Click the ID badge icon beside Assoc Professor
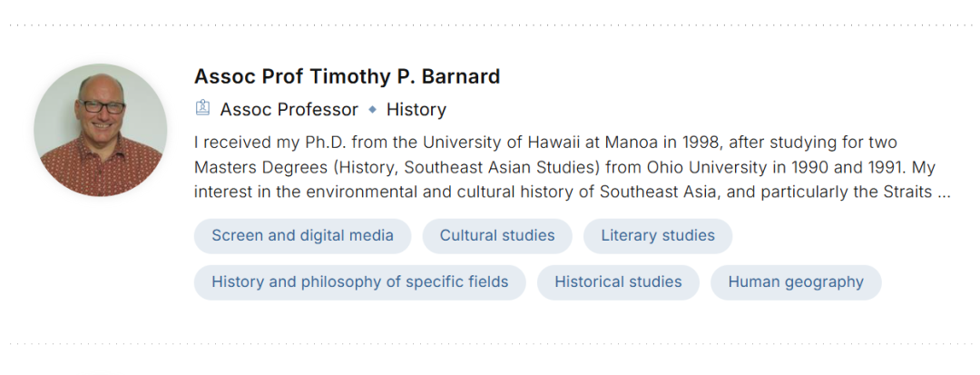Screen dimensions: 980x375 coord(202,109)
